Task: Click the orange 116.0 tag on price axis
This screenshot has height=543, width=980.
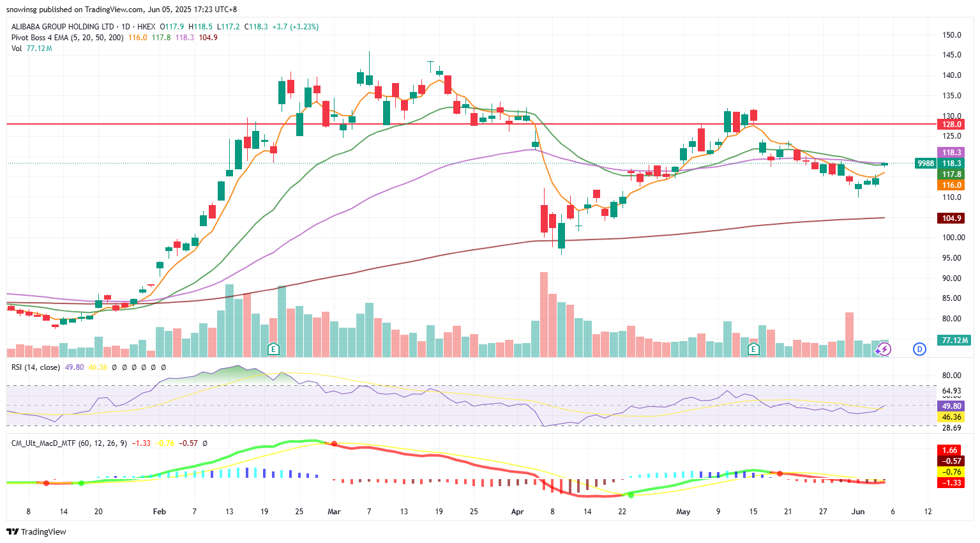Action: (x=951, y=185)
